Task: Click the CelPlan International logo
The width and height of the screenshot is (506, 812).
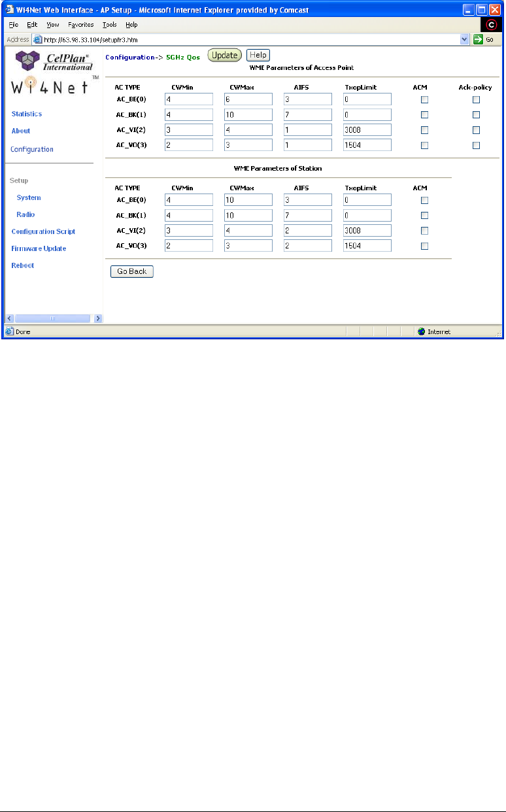Action: point(54,61)
